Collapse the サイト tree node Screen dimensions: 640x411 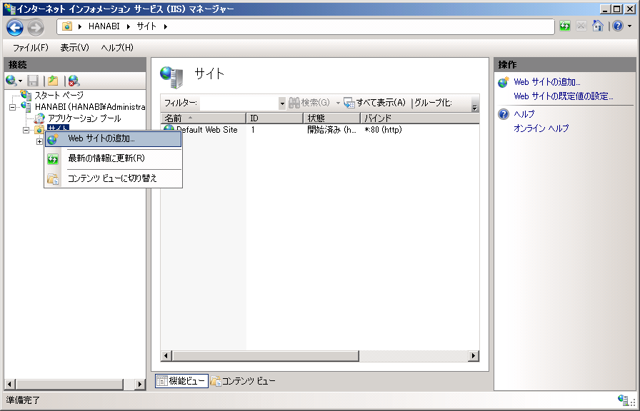click(26, 130)
